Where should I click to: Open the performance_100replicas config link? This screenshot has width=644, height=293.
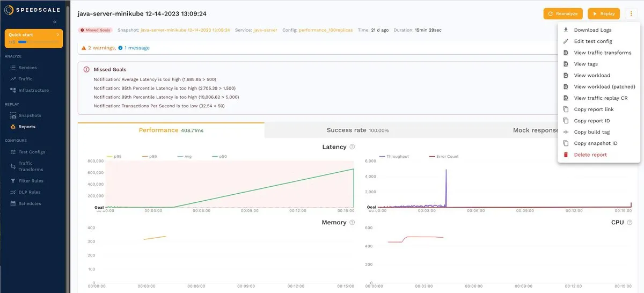pyautogui.click(x=326, y=30)
